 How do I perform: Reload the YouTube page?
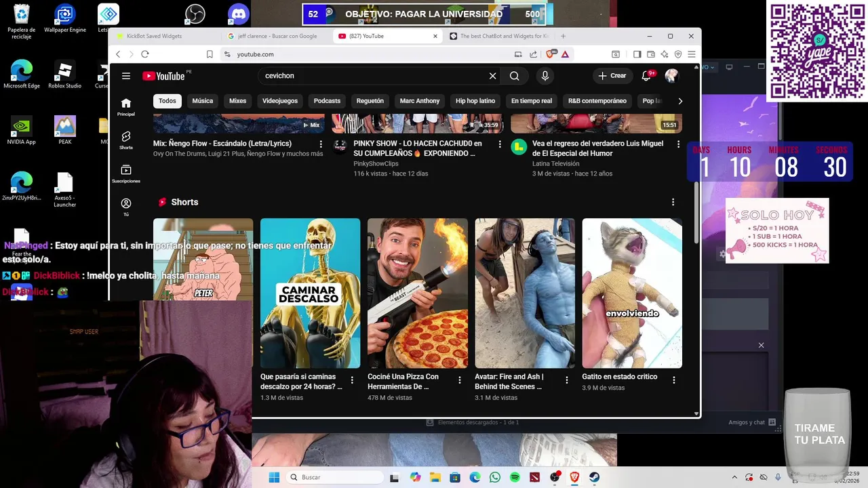pos(145,54)
